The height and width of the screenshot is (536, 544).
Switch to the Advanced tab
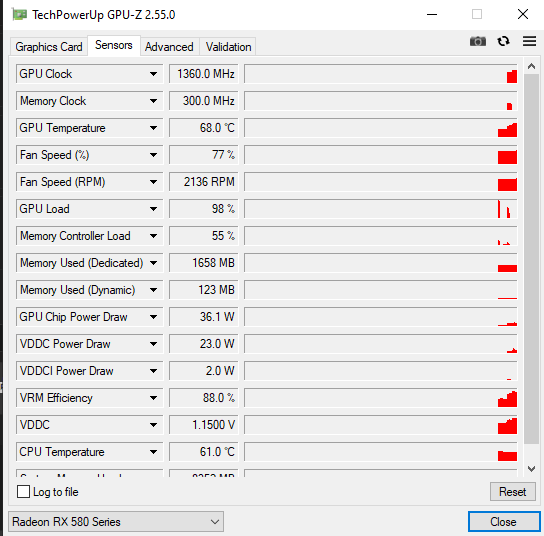(x=169, y=46)
